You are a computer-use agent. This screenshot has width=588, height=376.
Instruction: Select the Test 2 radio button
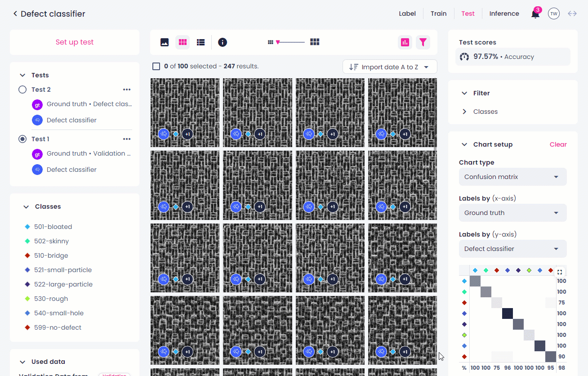click(x=22, y=90)
